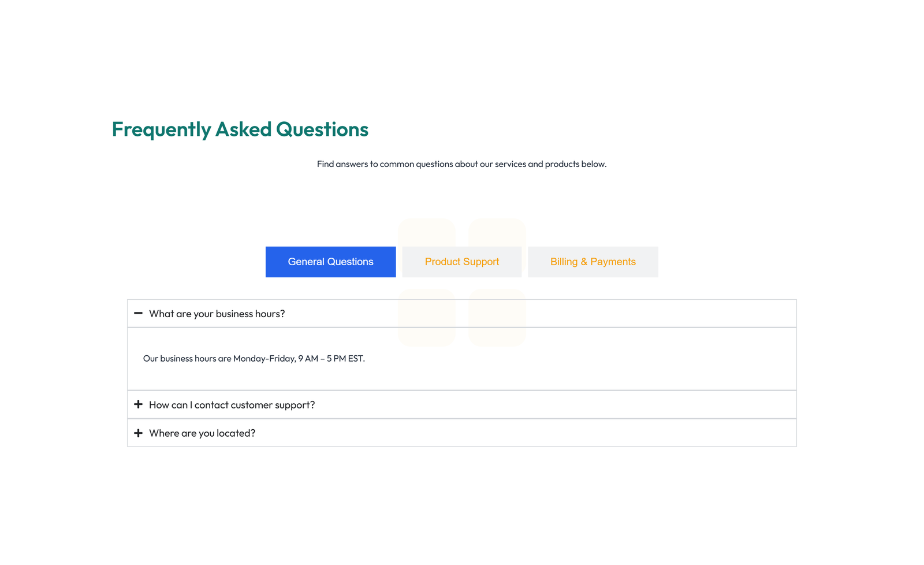Viewport: 924px width, 565px height.
Task: Click the active blue General Questions button
Action: pyautogui.click(x=330, y=262)
